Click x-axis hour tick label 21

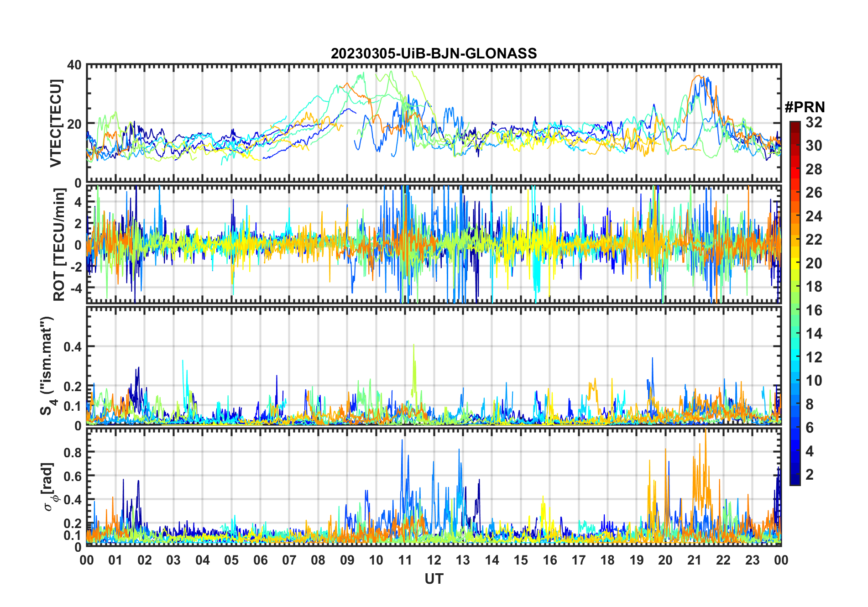click(x=695, y=560)
